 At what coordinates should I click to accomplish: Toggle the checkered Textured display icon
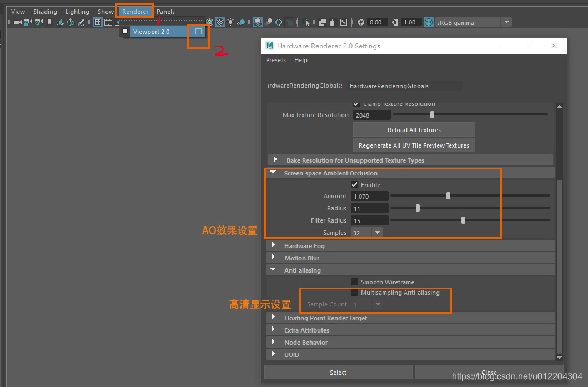(220, 23)
